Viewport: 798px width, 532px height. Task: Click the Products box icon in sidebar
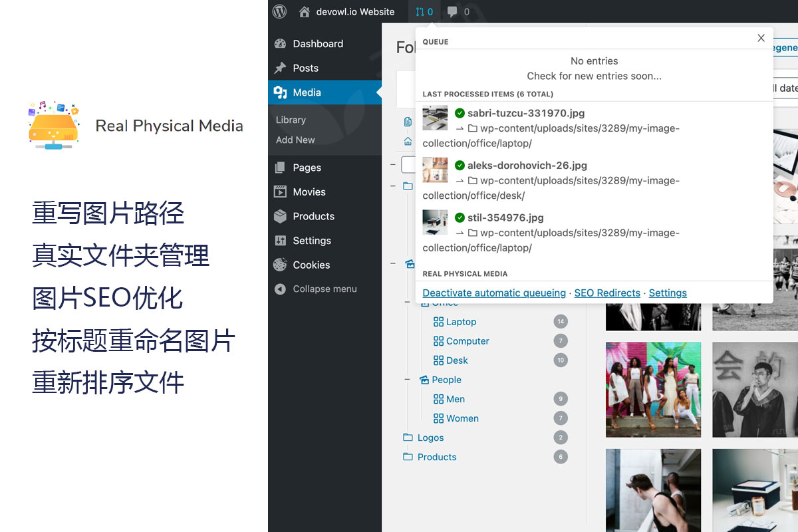(280, 216)
